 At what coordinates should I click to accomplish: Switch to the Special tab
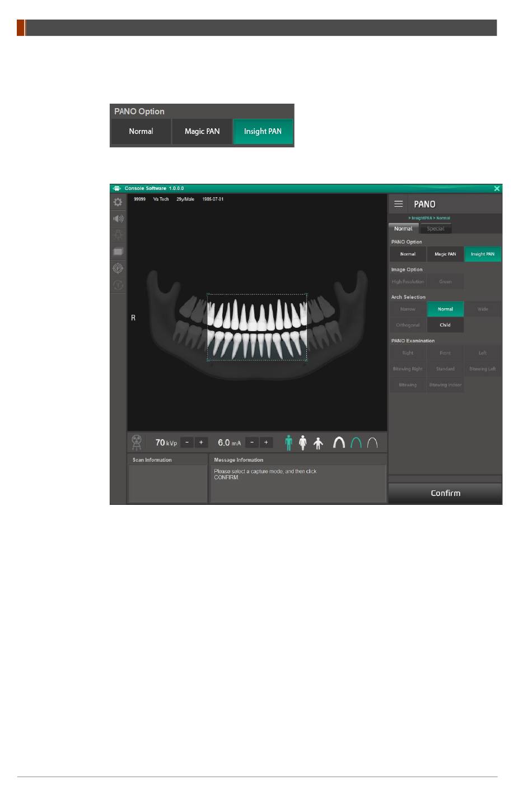tap(435, 229)
